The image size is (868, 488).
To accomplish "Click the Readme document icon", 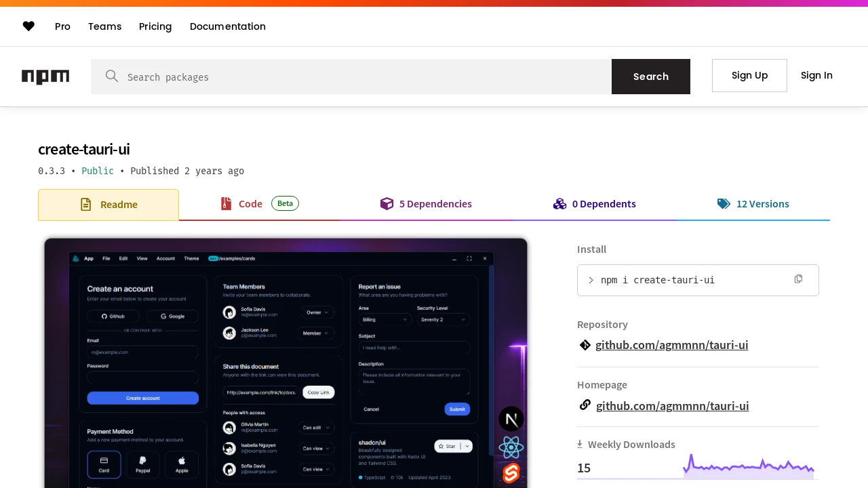I will [86, 204].
